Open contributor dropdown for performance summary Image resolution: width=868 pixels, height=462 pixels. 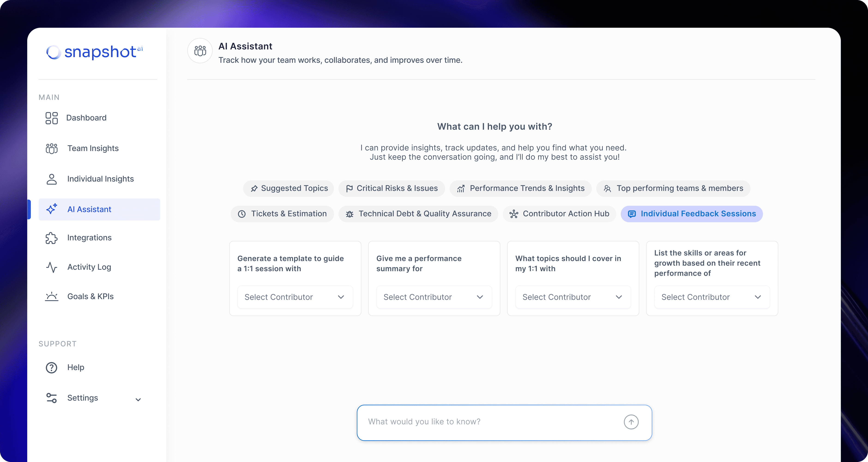pyautogui.click(x=434, y=297)
